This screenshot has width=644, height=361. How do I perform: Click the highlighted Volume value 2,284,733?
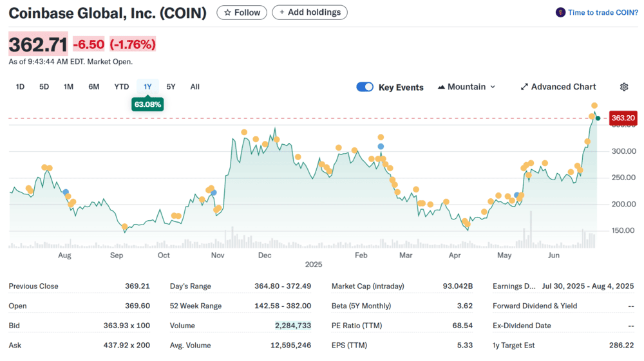pyautogui.click(x=293, y=326)
